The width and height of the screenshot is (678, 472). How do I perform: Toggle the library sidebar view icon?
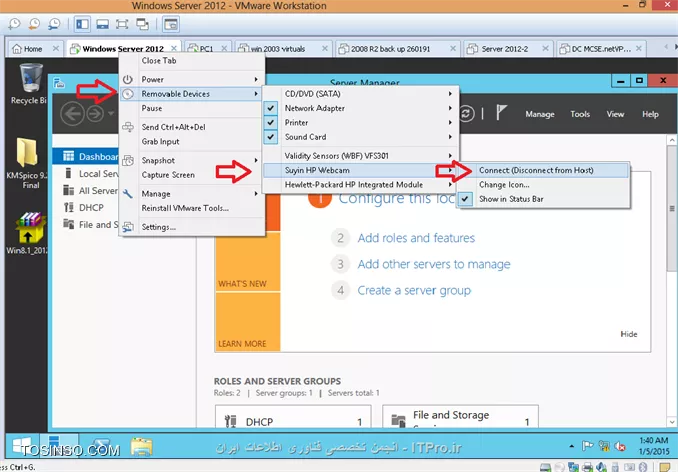click(82, 24)
